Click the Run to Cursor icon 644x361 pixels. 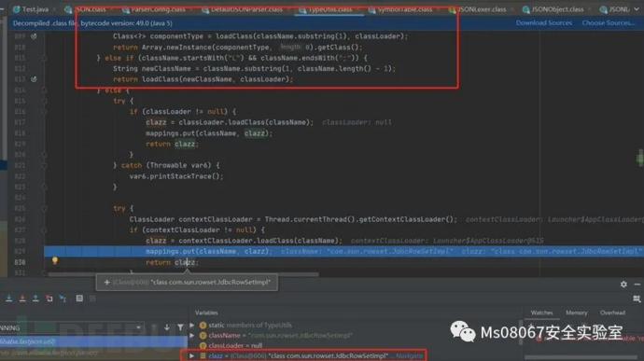coord(63,299)
